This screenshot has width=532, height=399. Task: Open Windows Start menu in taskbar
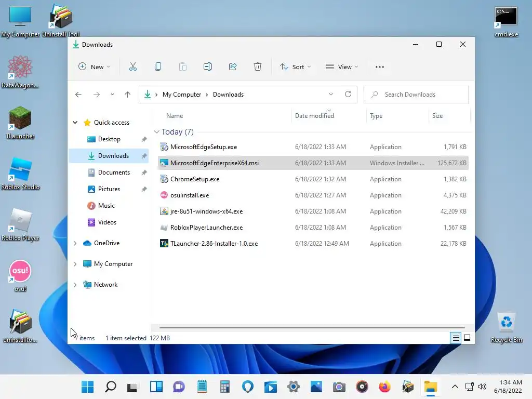click(87, 387)
